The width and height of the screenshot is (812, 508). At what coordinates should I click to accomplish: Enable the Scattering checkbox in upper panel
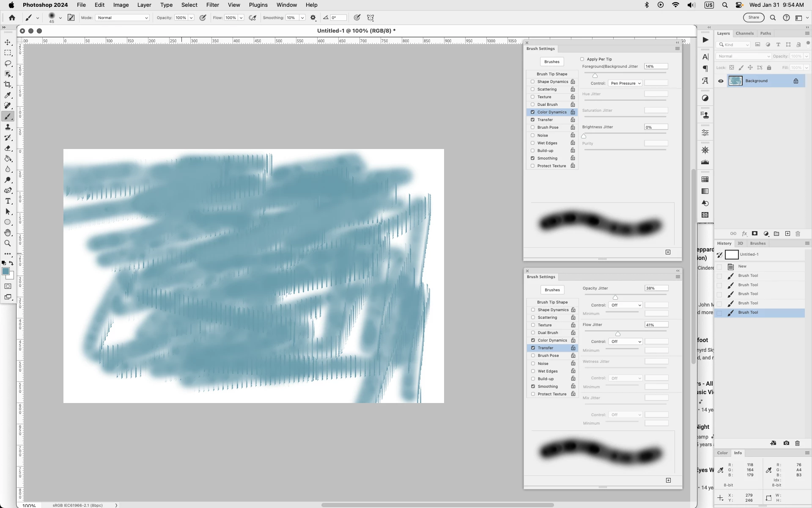point(532,89)
